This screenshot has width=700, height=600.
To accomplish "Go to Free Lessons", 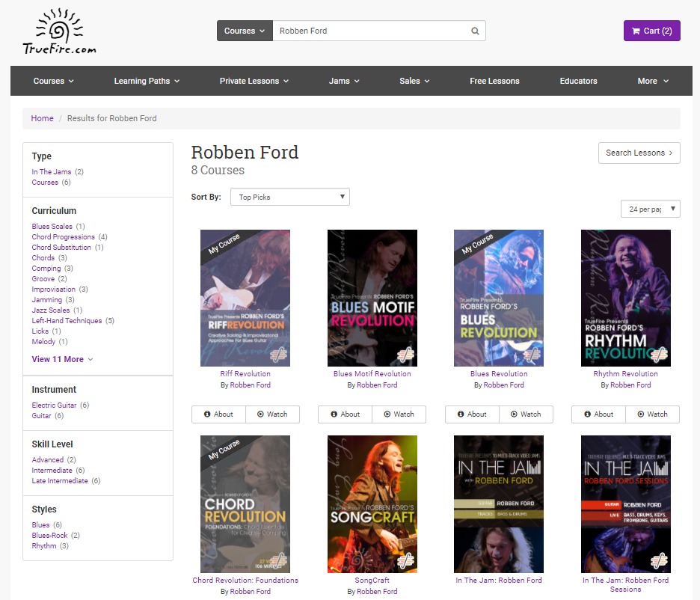I will click(x=494, y=81).
